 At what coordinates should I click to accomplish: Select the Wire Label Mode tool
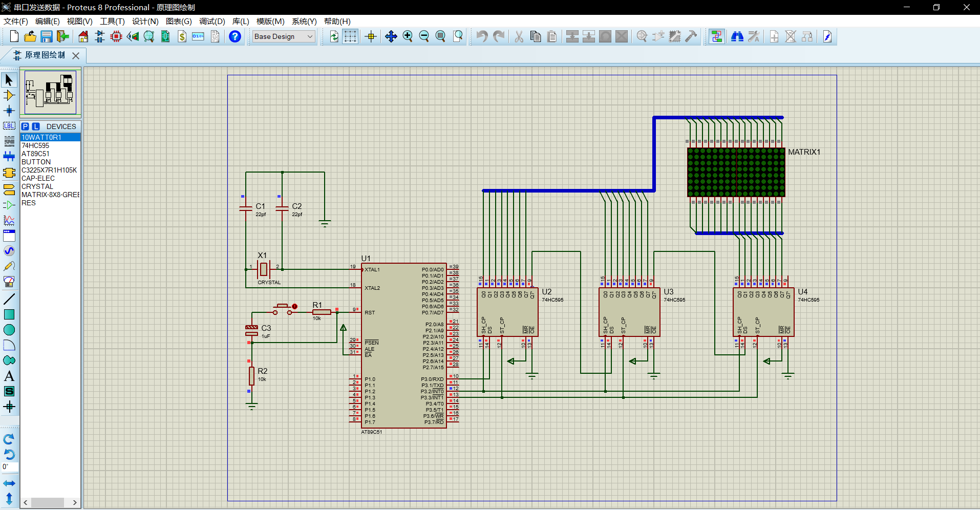pyautogui.click(x=9, y=126)
